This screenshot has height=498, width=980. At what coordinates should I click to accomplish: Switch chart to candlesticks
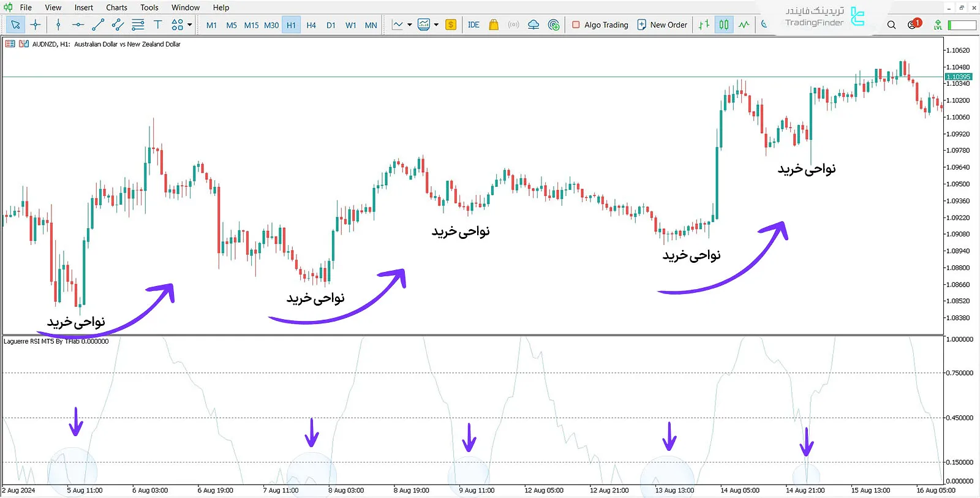[724, 25]
